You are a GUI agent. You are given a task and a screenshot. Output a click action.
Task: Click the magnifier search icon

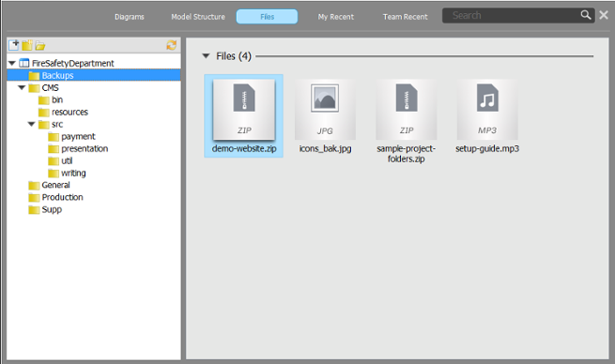[586, 15]
